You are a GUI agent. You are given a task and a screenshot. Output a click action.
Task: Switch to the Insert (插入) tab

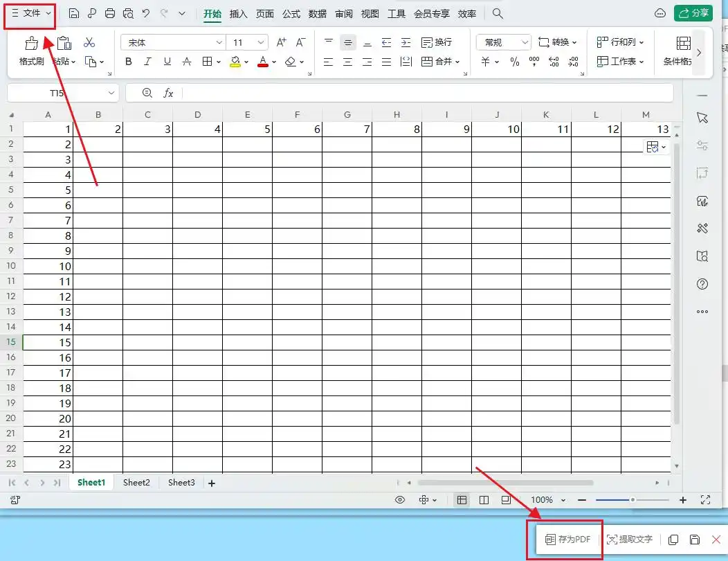pyautogui.click(x=238, y=14)
